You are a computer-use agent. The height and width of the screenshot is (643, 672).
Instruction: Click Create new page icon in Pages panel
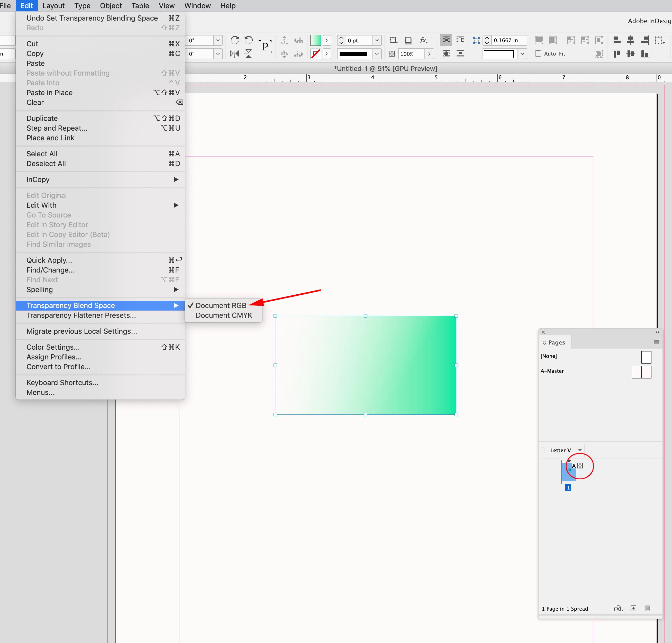point(633,608)
